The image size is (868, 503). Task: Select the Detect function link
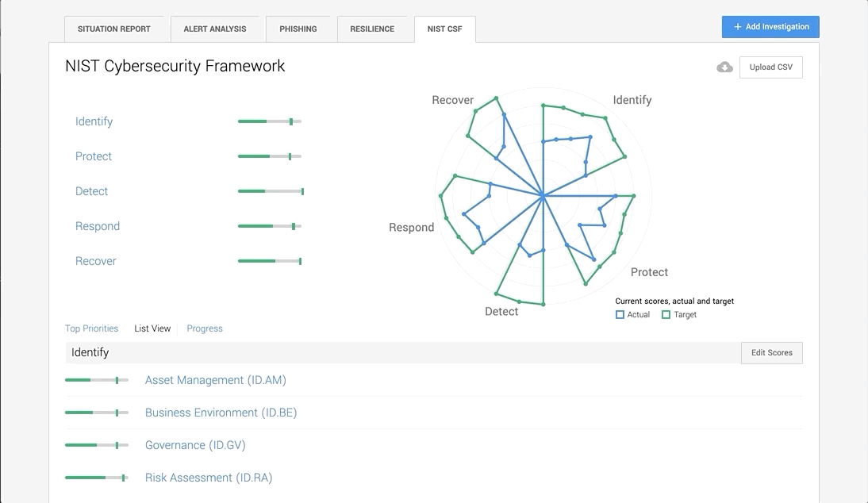coord(91,191)
